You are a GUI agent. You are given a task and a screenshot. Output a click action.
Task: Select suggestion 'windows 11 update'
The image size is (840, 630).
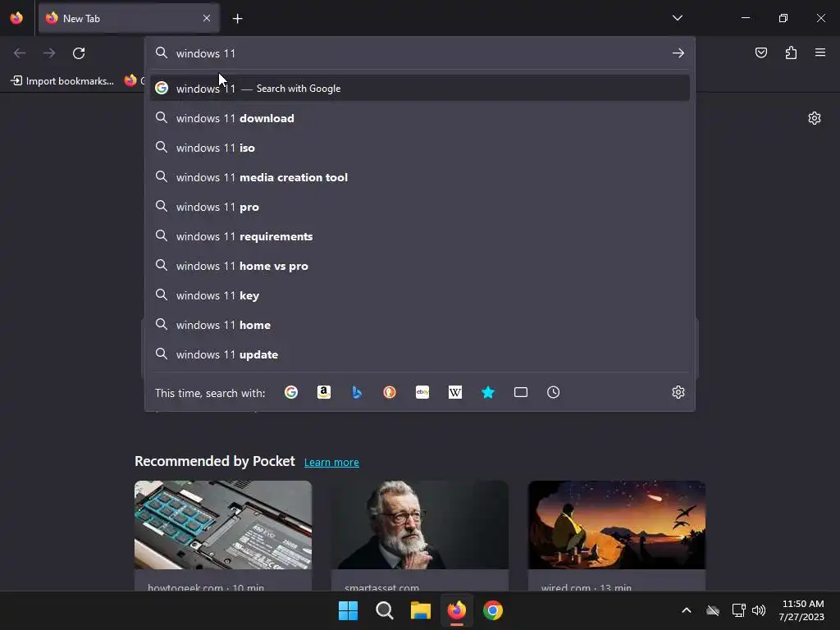pos(420,354)
